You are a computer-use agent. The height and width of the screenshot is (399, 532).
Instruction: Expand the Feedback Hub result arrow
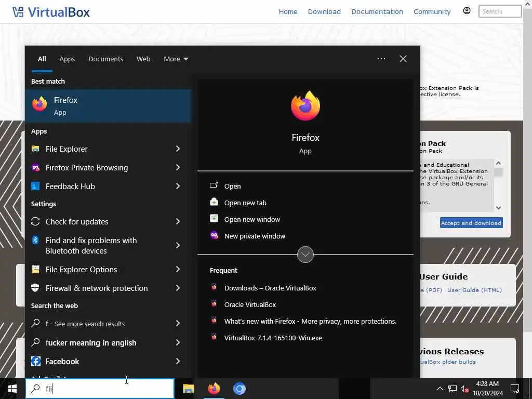pos(178,186)
